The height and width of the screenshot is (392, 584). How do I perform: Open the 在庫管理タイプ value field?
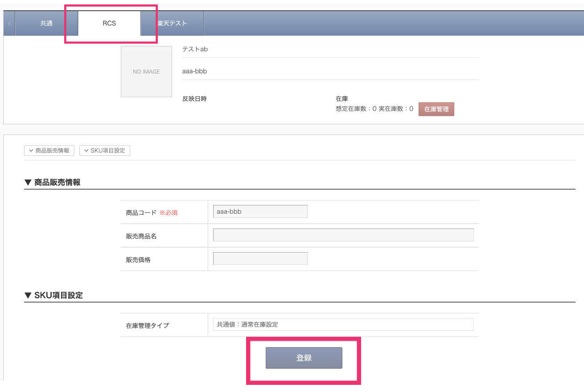[x=343, y=325]
